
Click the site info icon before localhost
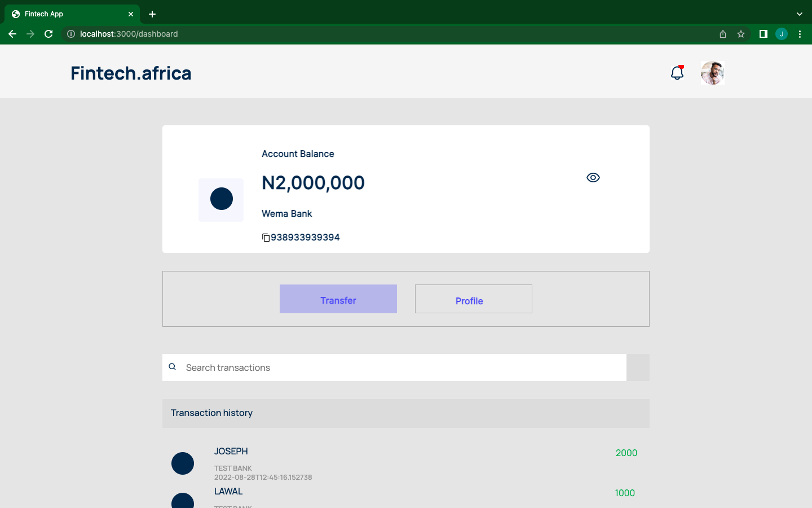click(70, 34)
